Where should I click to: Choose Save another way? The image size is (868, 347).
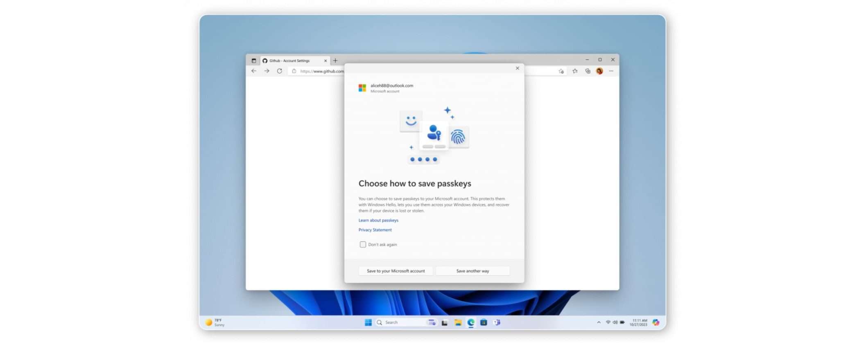click(472, 271)
